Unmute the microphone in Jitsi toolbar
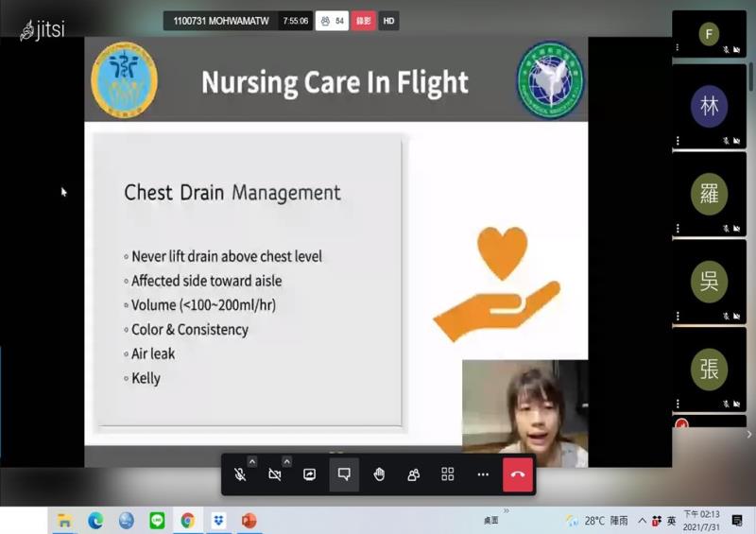Image resolution: width=756 pixels, height=534 pixels. point(240,474)
